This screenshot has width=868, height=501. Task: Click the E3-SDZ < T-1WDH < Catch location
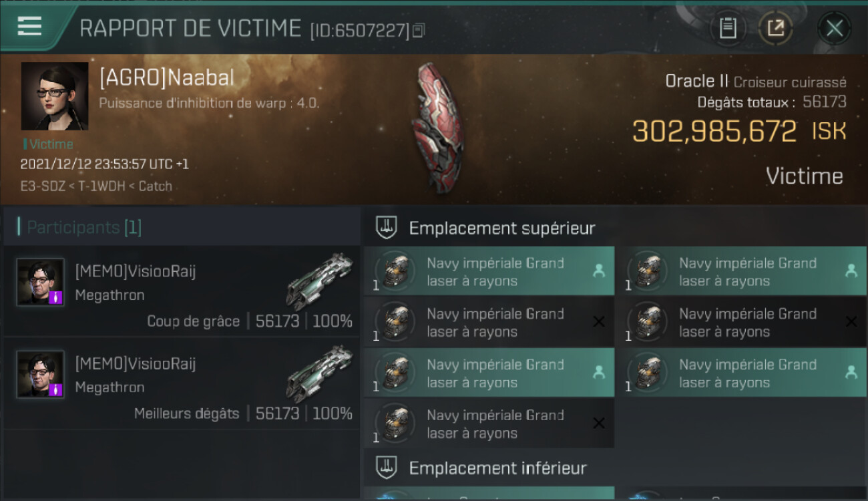pyautogui.click(x=96, y=186)
